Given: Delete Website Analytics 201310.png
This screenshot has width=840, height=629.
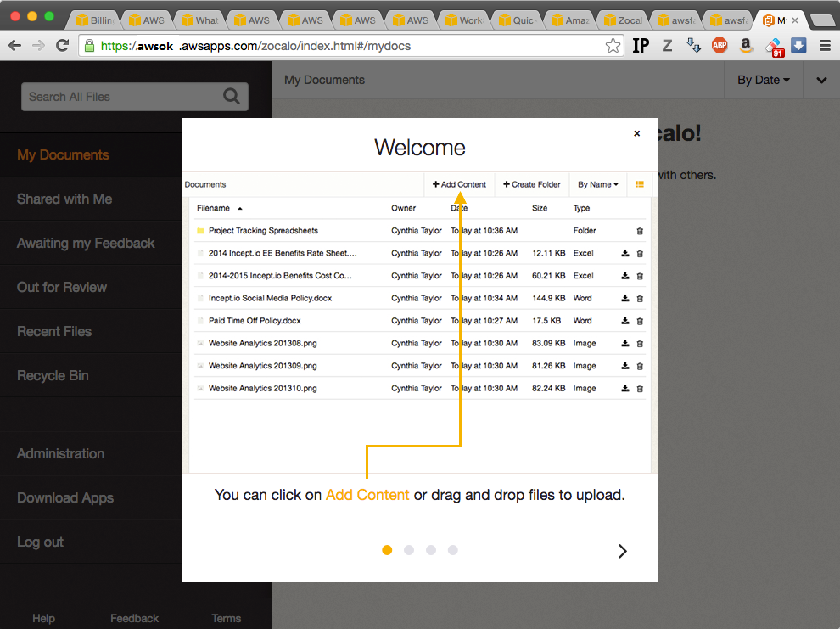Looking at the screenshot, I should coord(640,389).
